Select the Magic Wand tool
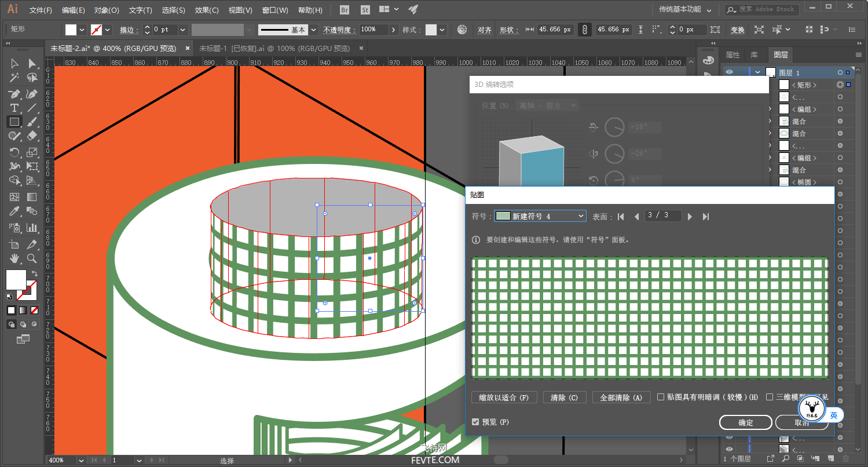Image resolution: width=868 pixels, height=467 pixels. 14,78
